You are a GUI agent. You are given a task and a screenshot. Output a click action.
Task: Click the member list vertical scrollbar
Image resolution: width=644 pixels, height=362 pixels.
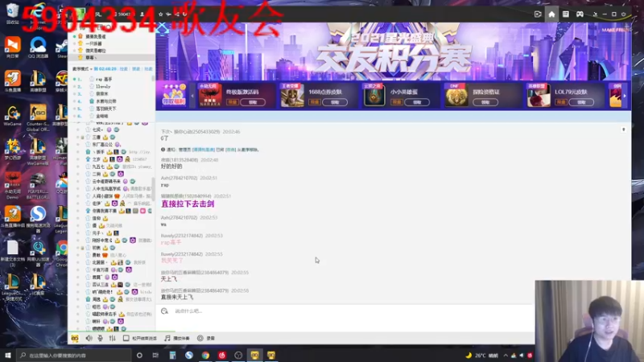(153, 189)
